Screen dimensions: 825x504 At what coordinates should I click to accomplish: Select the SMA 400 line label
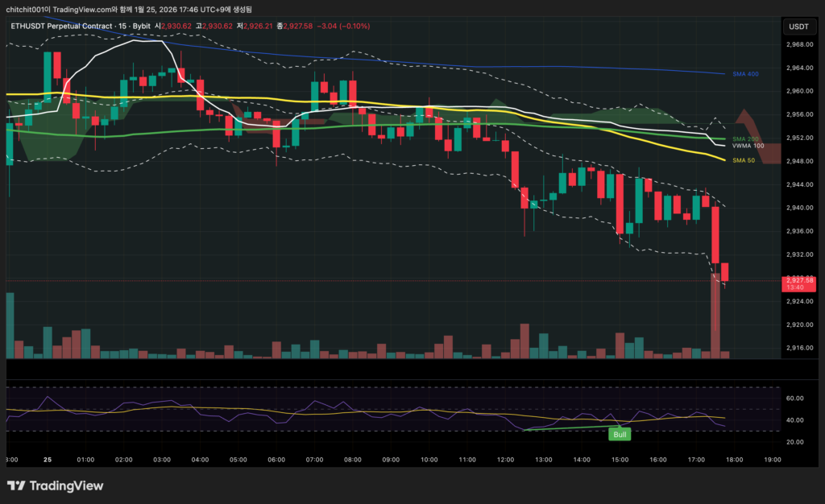pyautogui.click(x=745, y=74)
